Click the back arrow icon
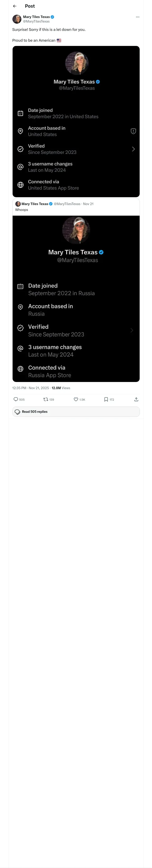Image resolution: width=152 pixels, height=868 pixels. coord(14,6)
